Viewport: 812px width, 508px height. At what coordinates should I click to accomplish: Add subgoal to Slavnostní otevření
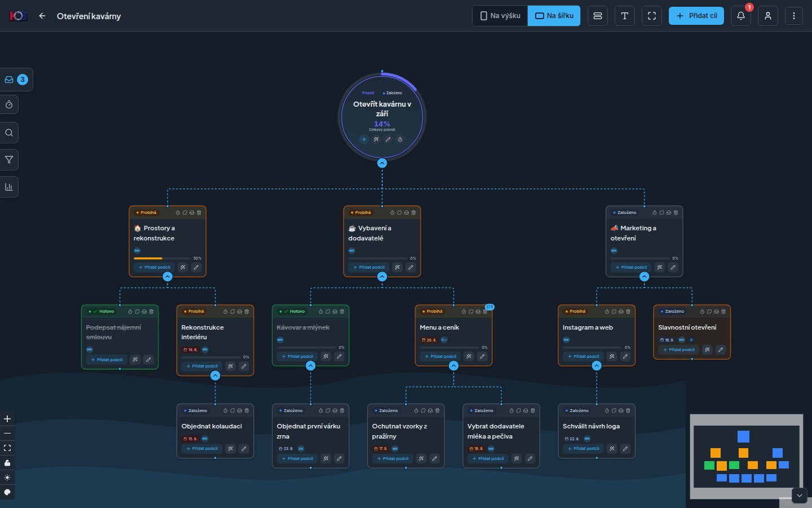[x=679, y=350]
